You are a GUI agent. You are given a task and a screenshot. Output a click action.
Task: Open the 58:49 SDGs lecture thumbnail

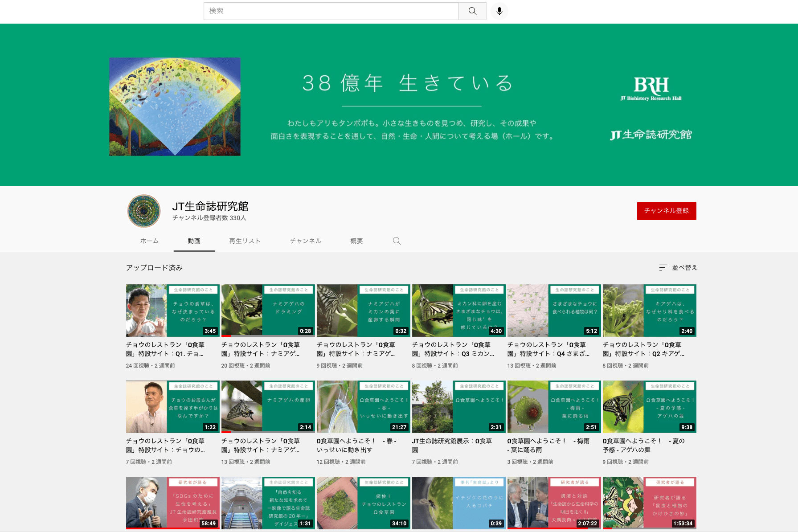click(x=172, y=503)
